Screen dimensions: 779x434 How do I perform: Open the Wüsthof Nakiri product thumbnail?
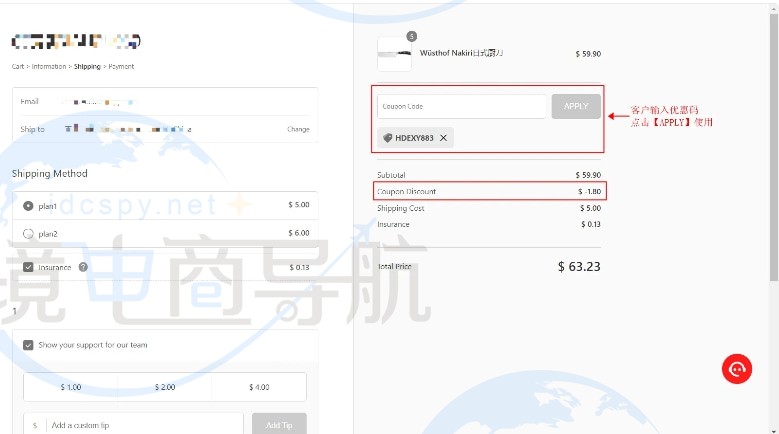click(394, 54)
